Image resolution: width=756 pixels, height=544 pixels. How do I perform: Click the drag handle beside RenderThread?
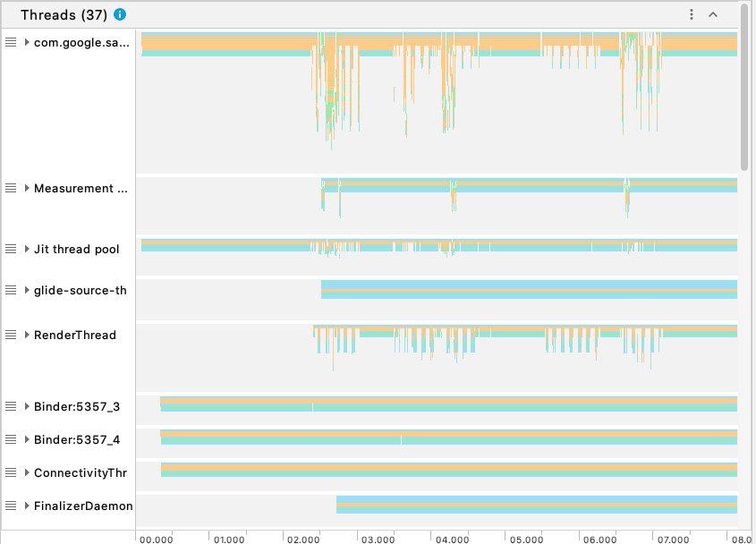[x=9, y=335]
